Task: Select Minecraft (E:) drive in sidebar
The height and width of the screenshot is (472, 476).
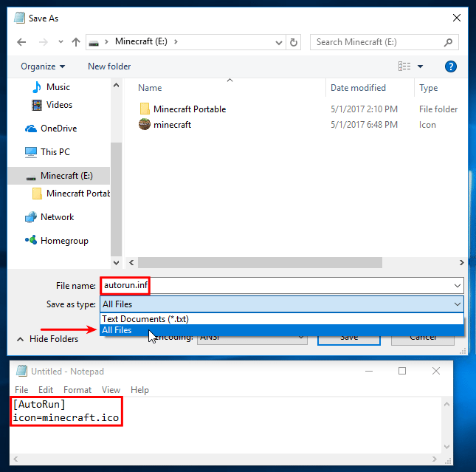Action: point(59,176)
